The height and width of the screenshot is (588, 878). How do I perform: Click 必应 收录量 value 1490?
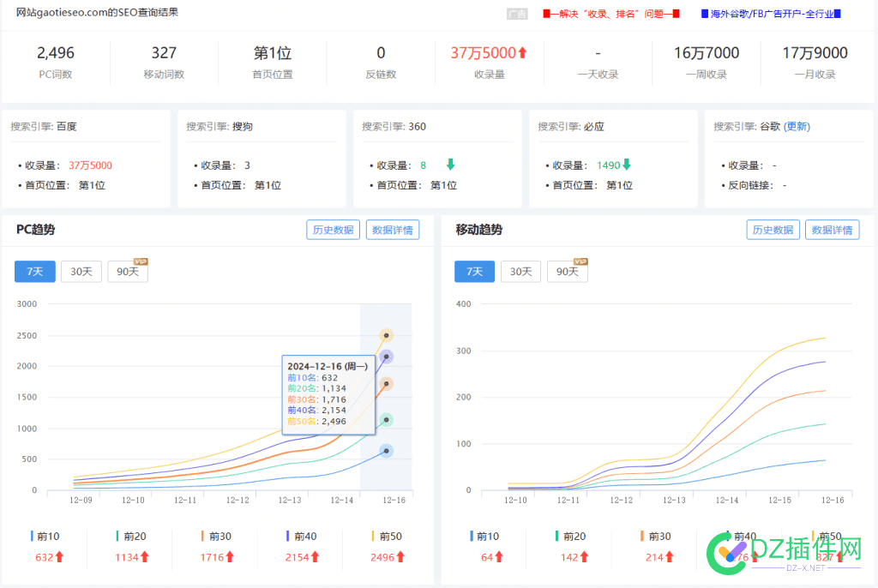tap(608, 165)
